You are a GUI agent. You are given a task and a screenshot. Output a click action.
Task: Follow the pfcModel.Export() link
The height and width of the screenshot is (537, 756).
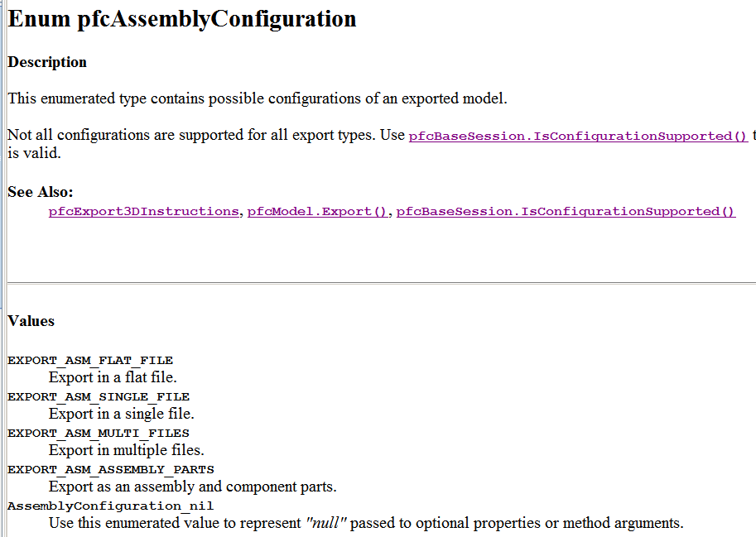(x=318, y=212)
